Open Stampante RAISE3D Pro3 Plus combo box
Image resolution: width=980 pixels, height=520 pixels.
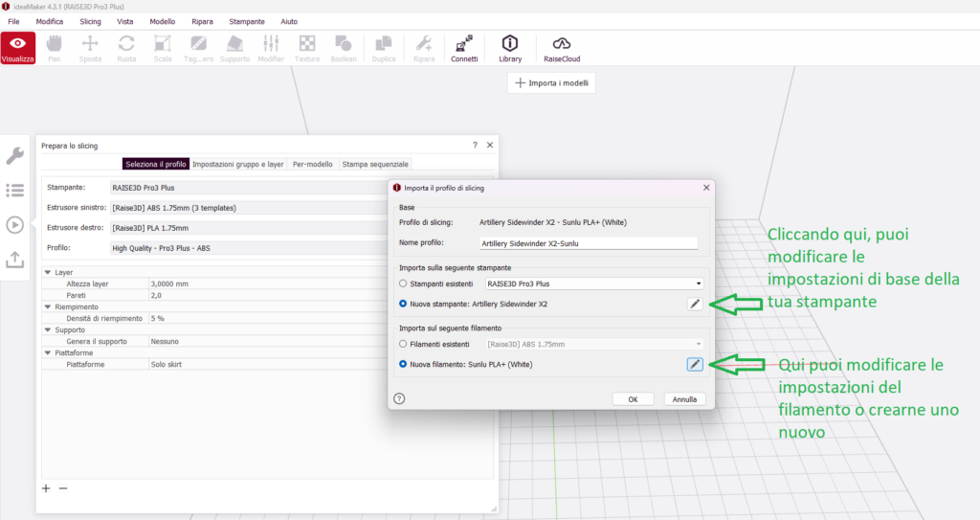click(250, 188)
